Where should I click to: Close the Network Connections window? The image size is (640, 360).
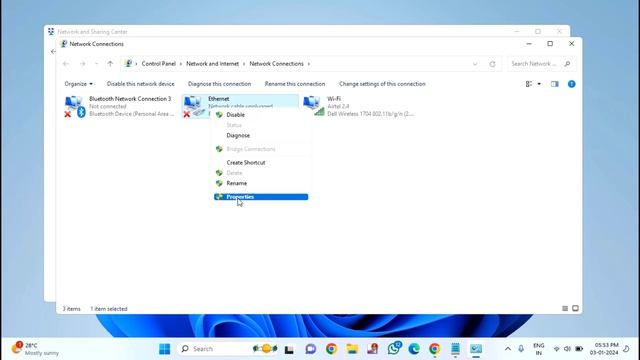(x=571, y=44)
